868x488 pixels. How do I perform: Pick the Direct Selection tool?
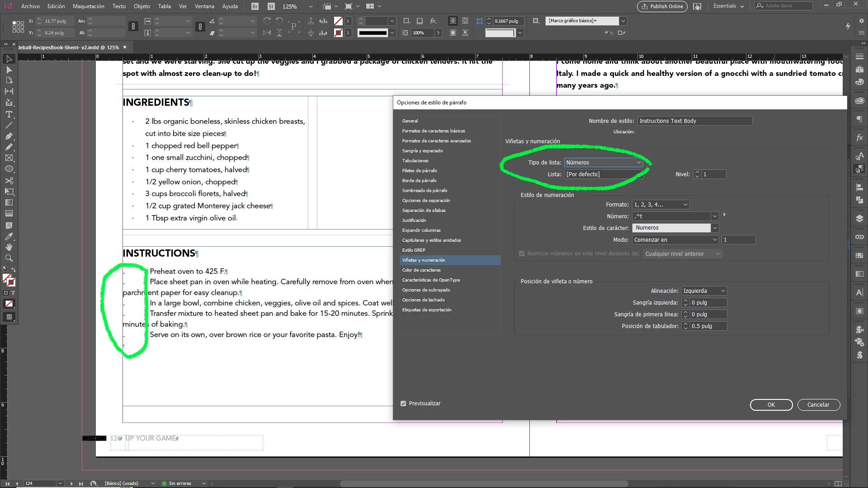click(x=9, y=70)
